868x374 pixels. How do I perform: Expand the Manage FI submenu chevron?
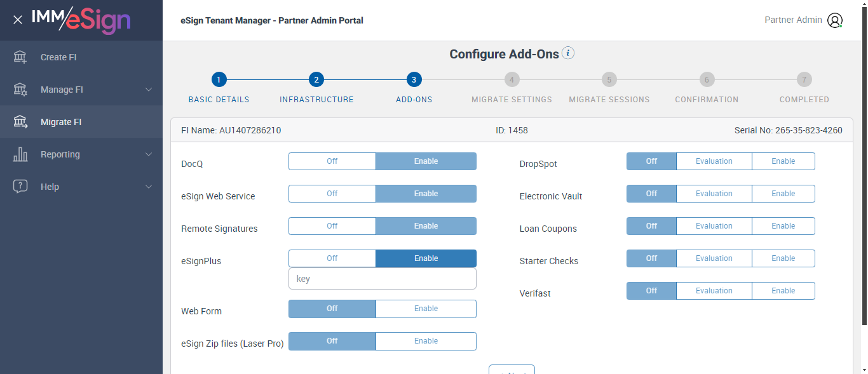(149, 90)
